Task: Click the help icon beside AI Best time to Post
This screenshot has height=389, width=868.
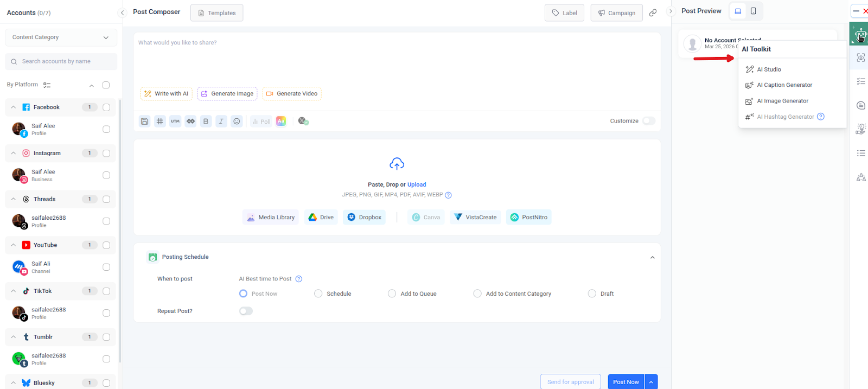Action: click(x=298, y=279)
